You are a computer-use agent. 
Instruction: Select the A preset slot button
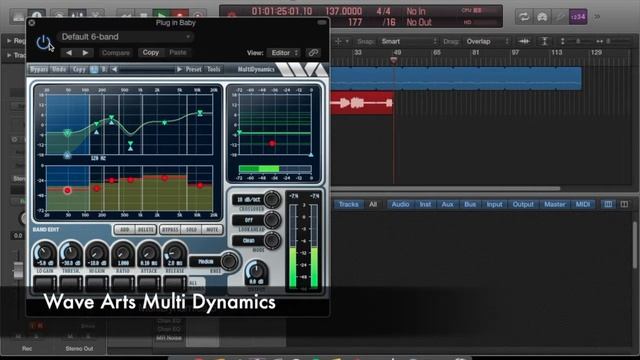pyautogui.click(x=94, y=69)
